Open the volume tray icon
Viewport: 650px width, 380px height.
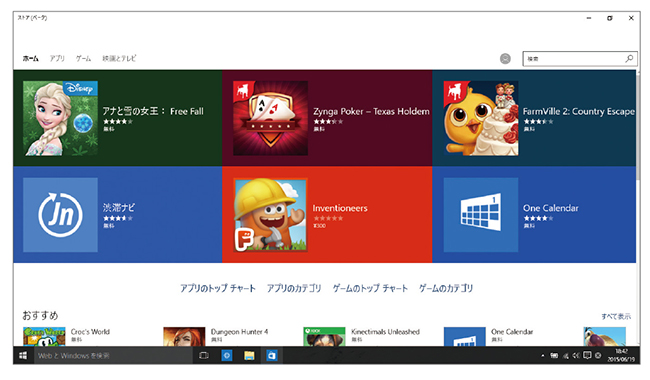(576, 356)
